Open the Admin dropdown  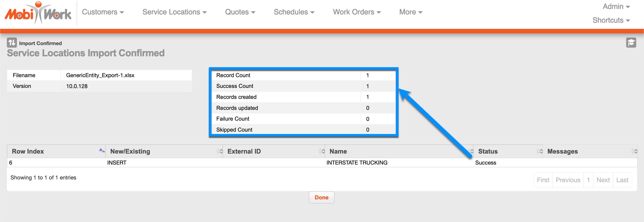point(616,6)
